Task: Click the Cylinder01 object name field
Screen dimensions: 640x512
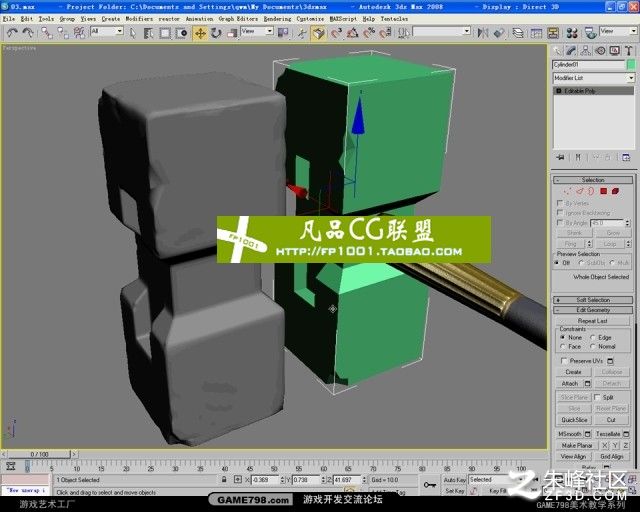Action: [x=589, y=65]
